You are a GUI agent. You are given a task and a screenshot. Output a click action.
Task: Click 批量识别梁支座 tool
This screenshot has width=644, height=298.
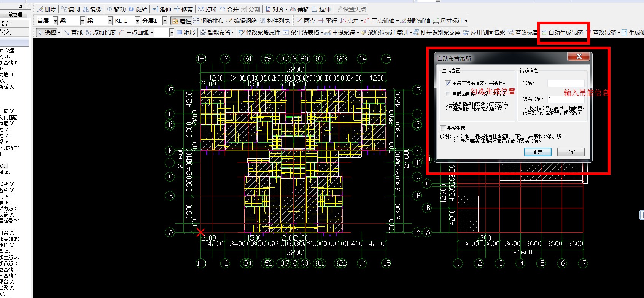pyautogui.click(x=437, y=32)
